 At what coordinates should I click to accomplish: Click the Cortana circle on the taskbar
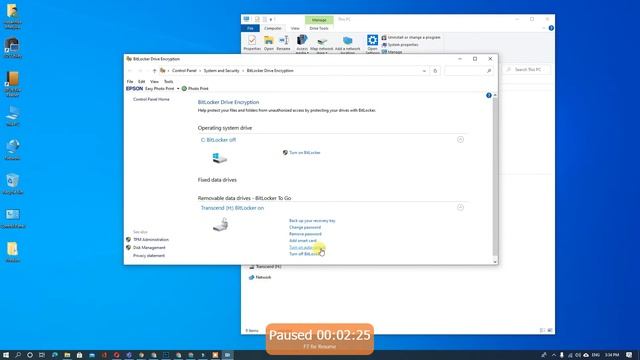(x=30, y=355)
